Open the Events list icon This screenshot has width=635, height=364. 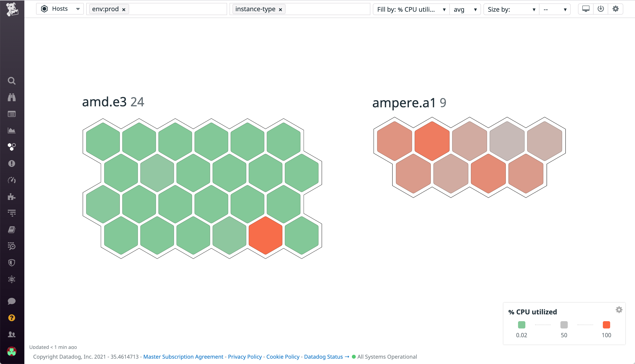pyautogui.click(x=12, y=114)
